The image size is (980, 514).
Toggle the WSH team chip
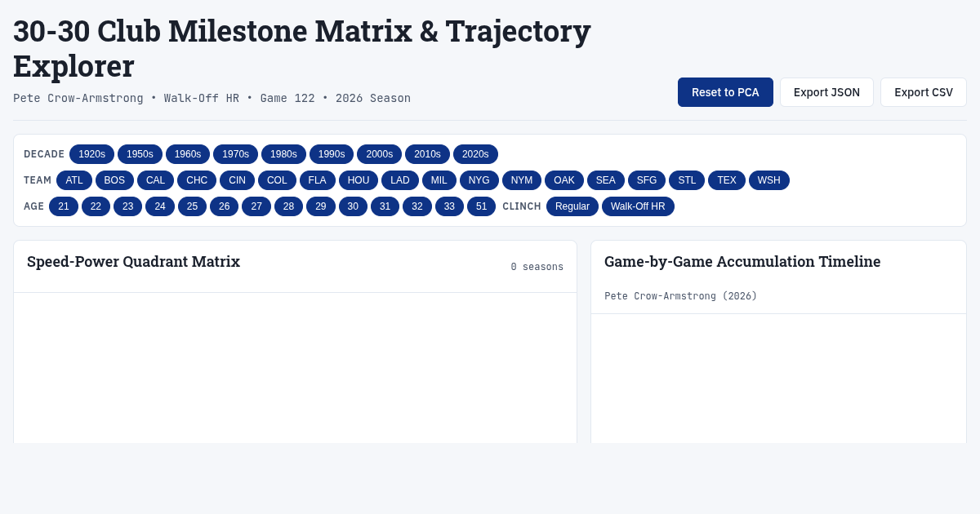[769, 180]
